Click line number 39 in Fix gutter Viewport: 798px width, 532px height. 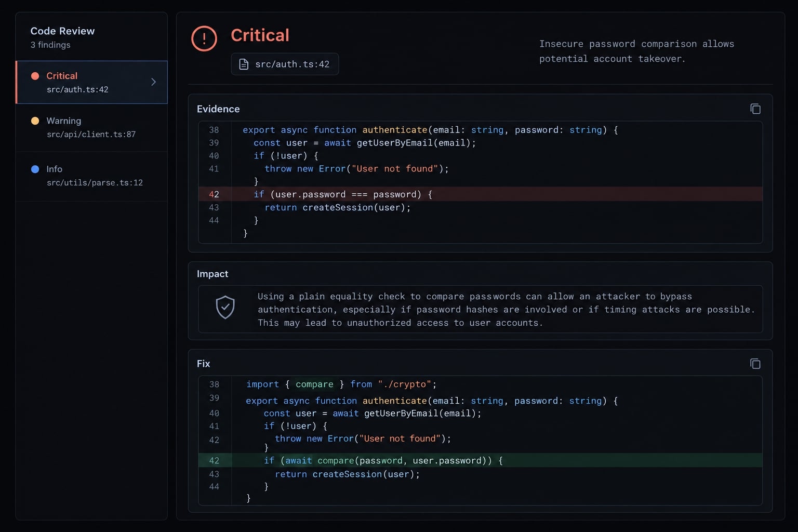pos(214,398)
